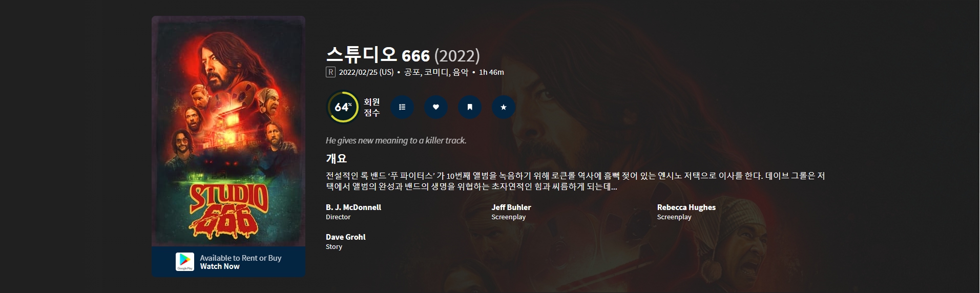Mark movie as favorite with heart icon
This screenshot has width=980, height=293.
(436, 107)
